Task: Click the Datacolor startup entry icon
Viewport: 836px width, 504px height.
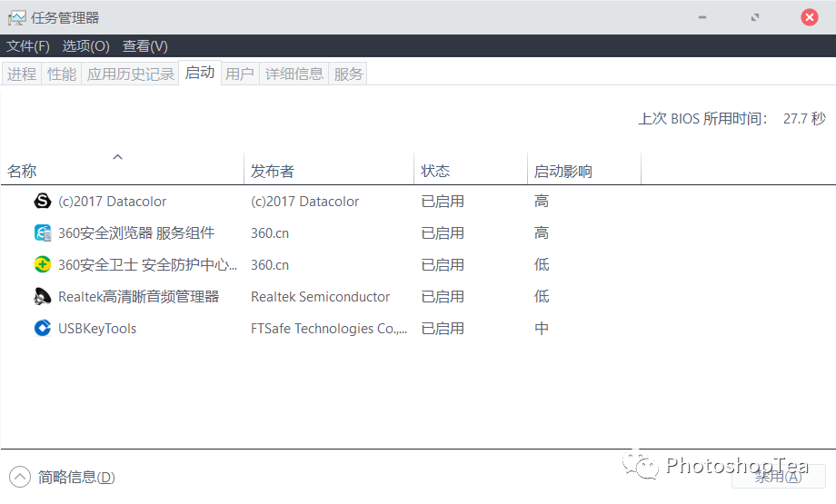Action: pos(43,201)
